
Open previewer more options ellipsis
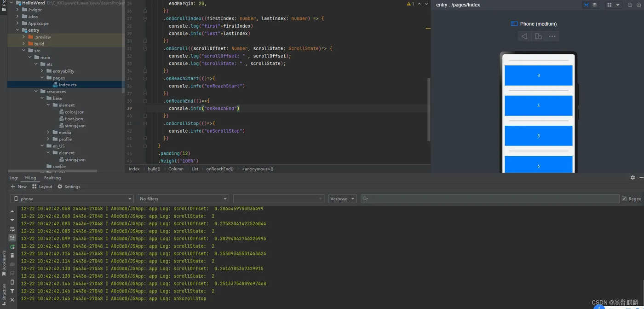point(552,36)
